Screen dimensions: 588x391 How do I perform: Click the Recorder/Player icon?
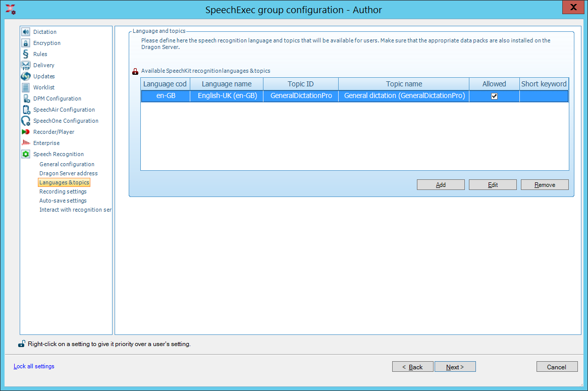tap(26, 132)
